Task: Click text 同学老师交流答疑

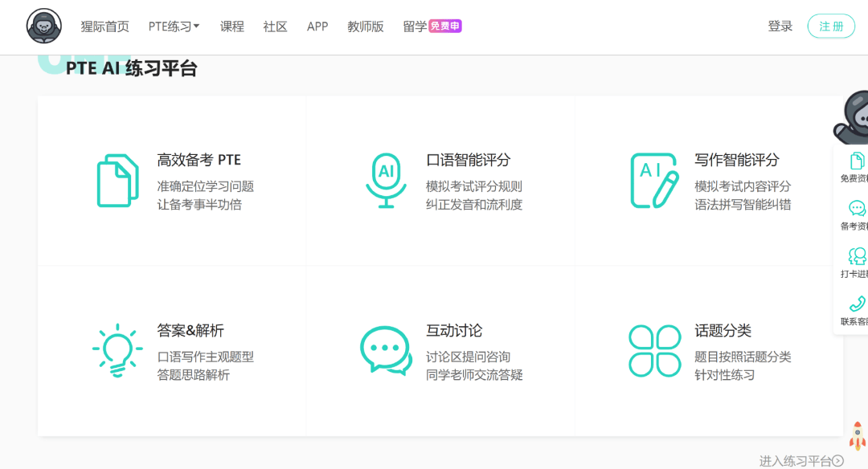Action: pos(474,375)
